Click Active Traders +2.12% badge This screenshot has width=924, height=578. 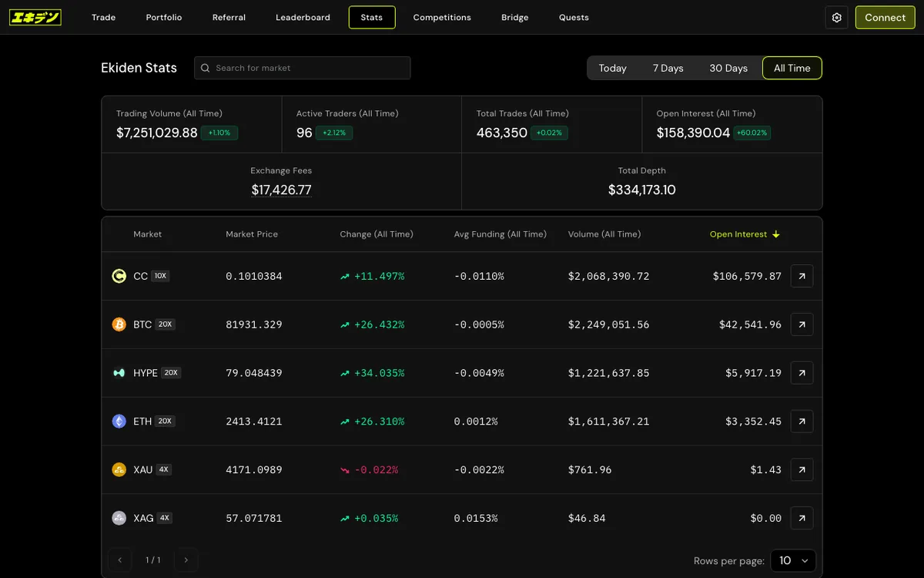334,133
